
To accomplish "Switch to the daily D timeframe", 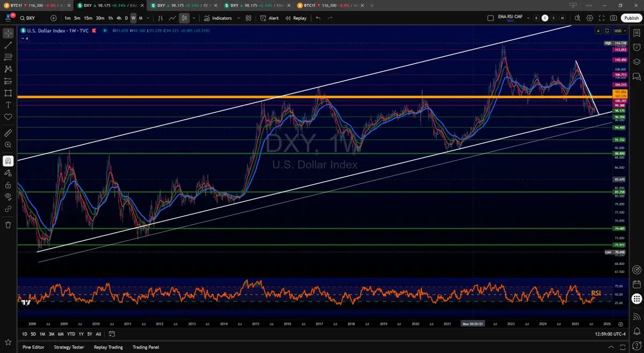I will point(127,18).
